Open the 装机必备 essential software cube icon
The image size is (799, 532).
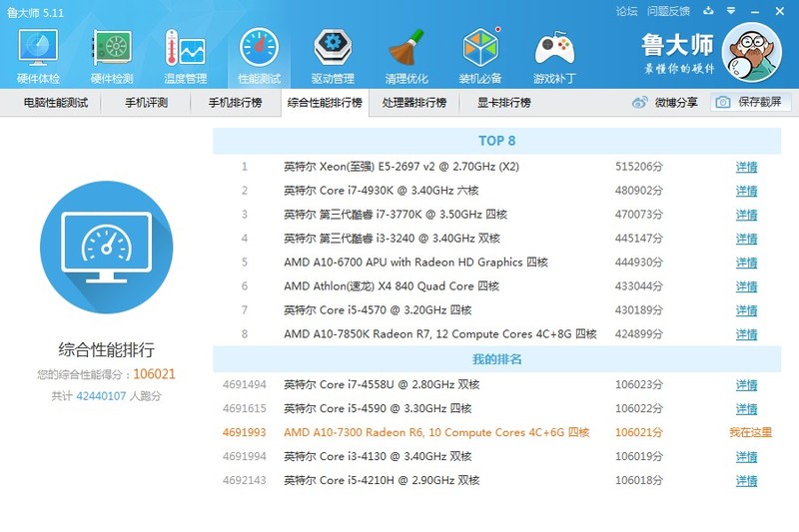pyautogui.click(x=480, y=47)
